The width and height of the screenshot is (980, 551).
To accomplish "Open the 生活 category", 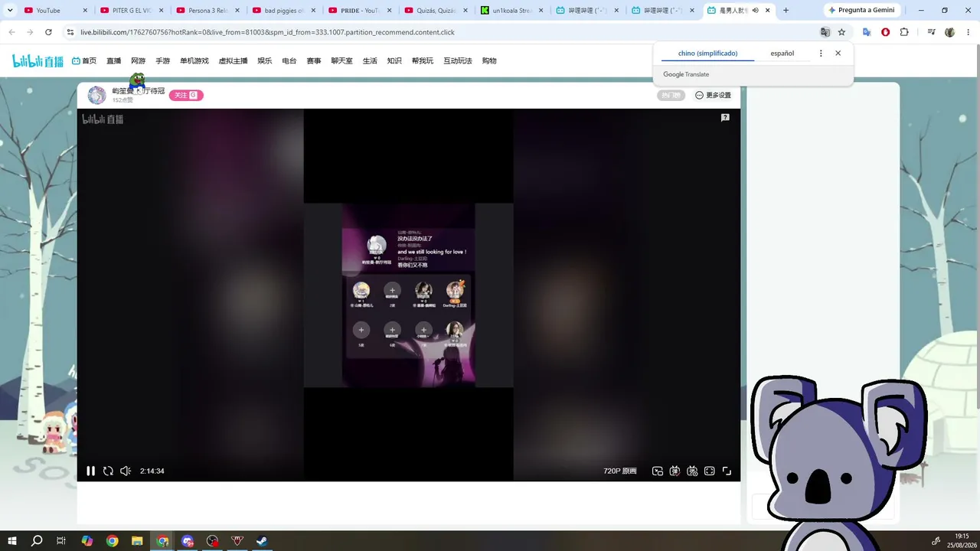I will [x=370, y=61].
